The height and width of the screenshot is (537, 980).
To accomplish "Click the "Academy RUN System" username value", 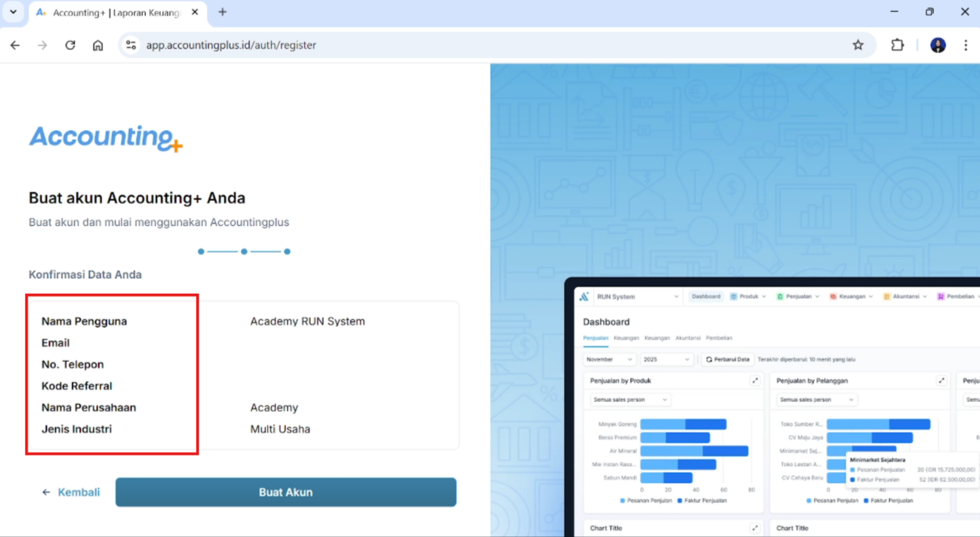I will pyautogui.click(x=308, y=321).
